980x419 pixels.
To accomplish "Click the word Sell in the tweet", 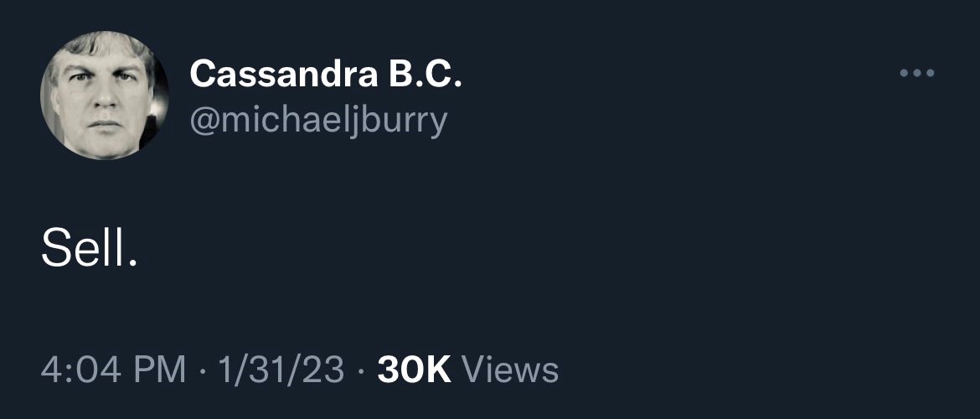I will click(85, 249).
